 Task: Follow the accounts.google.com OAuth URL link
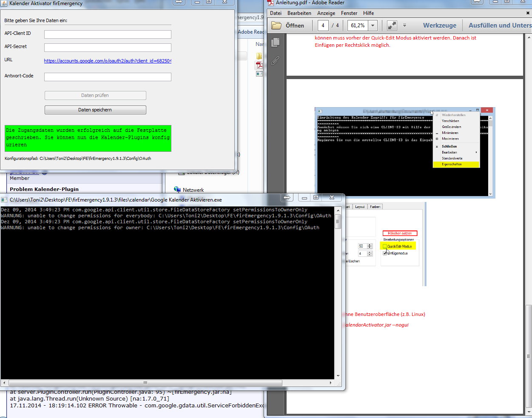pyautogui.click(x=108, y=61)
